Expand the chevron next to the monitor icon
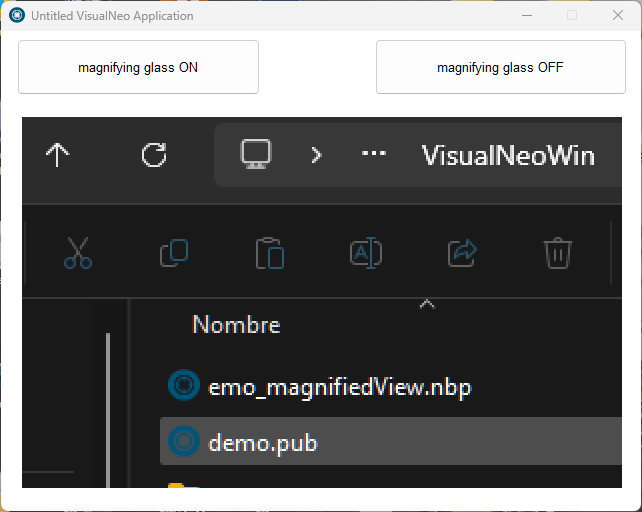The width and height of the screenshot is (642, 512). pos(316,155)
